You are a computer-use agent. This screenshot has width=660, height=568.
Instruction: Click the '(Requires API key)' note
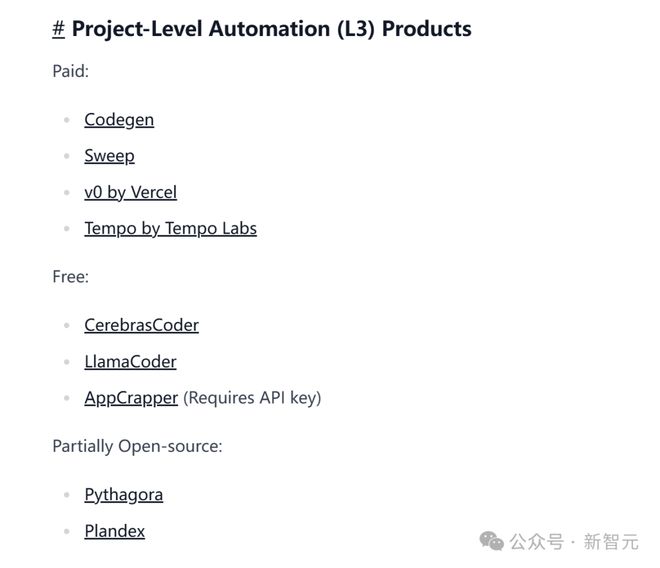252,398
